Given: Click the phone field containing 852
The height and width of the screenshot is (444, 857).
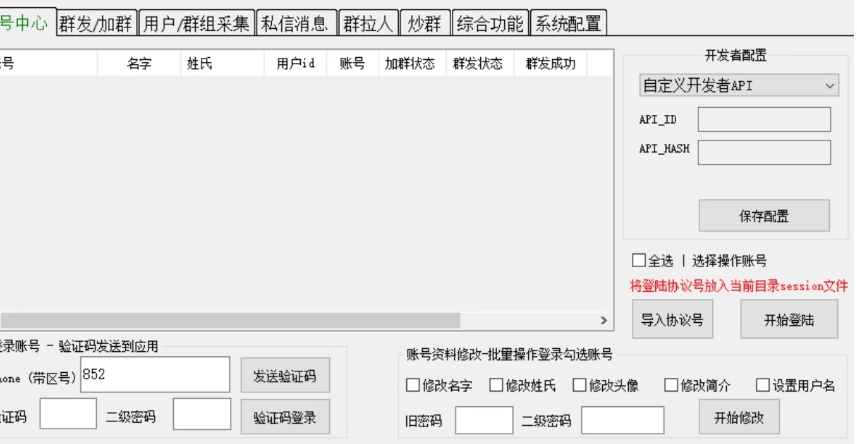Looking at the screenshot, I should click(155, 375).
